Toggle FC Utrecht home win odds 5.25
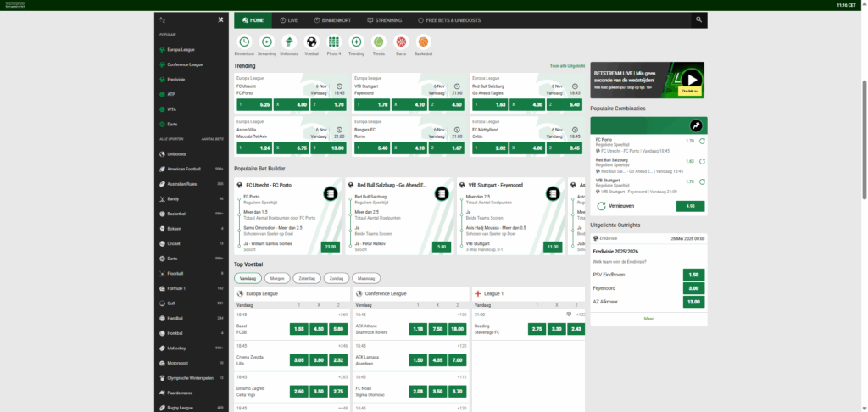868x412 pixels. coord(254,104)
